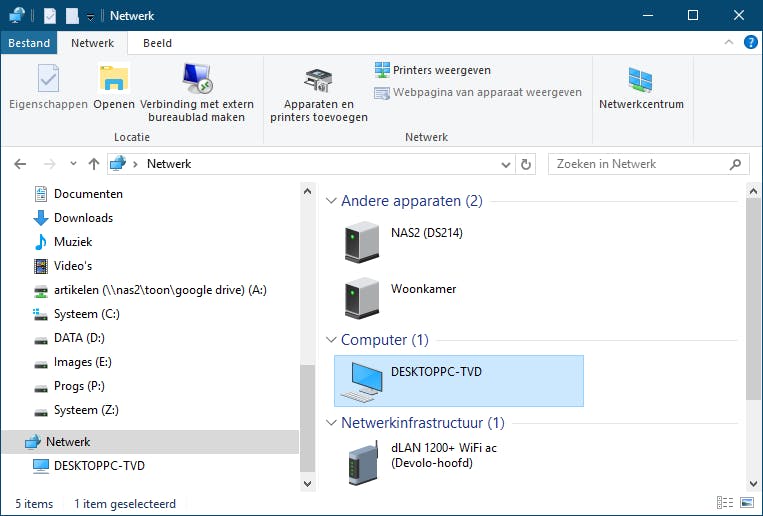
Task: Open the Progs (P:) drive
Action: click(x=69, y=386)
